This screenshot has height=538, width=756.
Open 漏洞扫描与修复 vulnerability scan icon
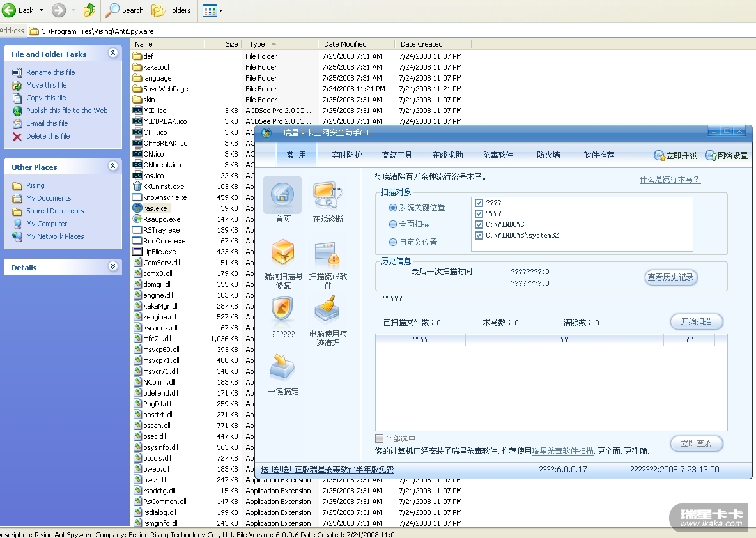point(282,253)
